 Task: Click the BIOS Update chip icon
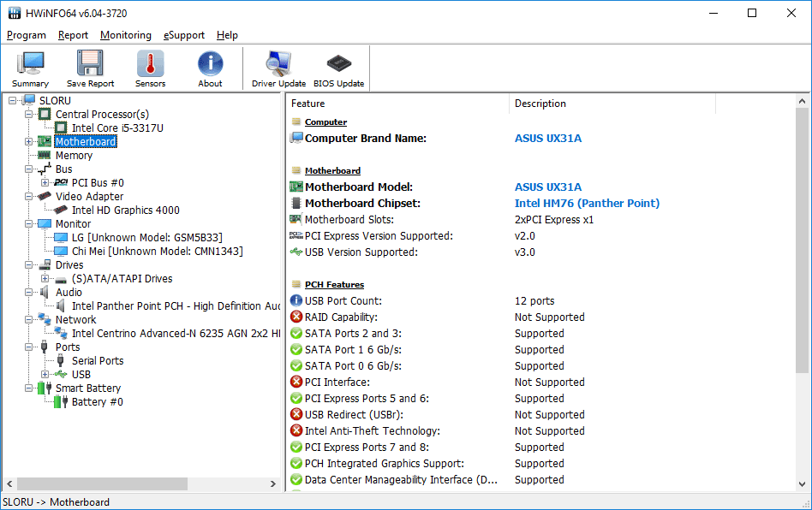pyautogui.click(x=338, y=68)
